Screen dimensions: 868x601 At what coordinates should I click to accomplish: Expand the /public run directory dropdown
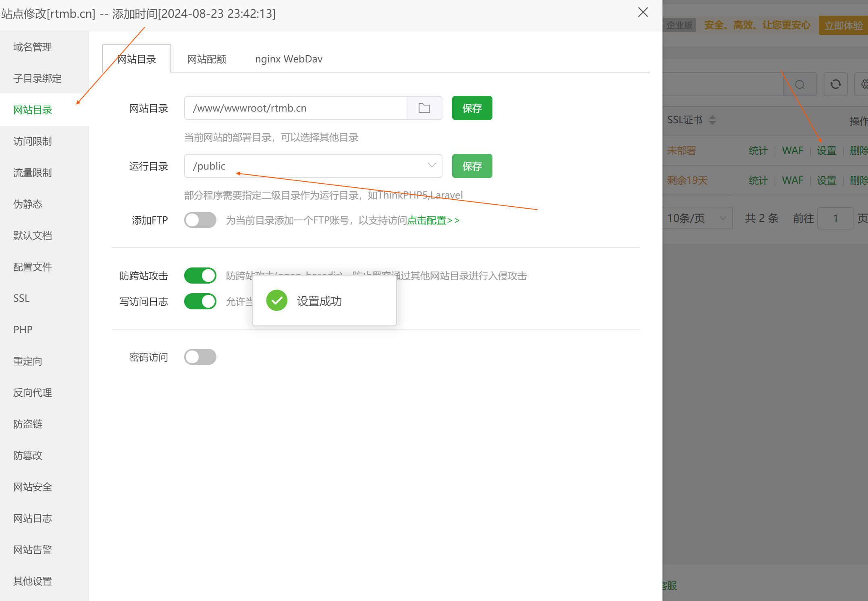[432, 166]
